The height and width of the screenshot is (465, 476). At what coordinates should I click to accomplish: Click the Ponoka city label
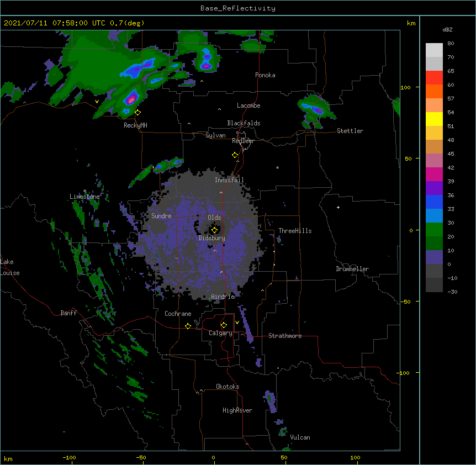pos(265,75)
